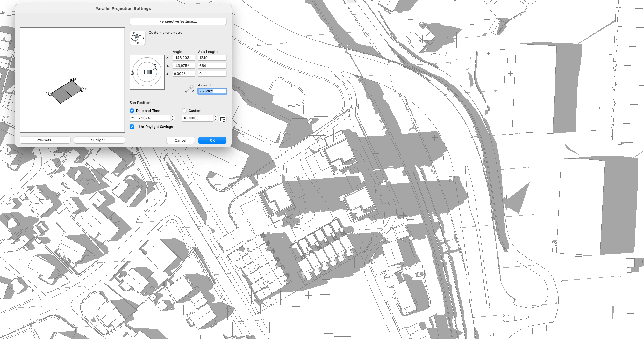Click the time field stepper arrows

pos(216,118)
